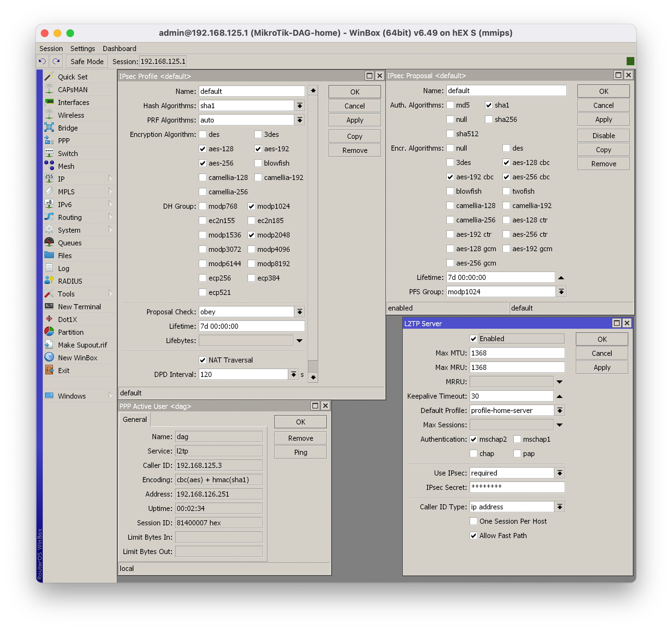The width and height of the screenshot is (672, 630).
Task: Expand the Lifebytes field
Action: point(300,341)
